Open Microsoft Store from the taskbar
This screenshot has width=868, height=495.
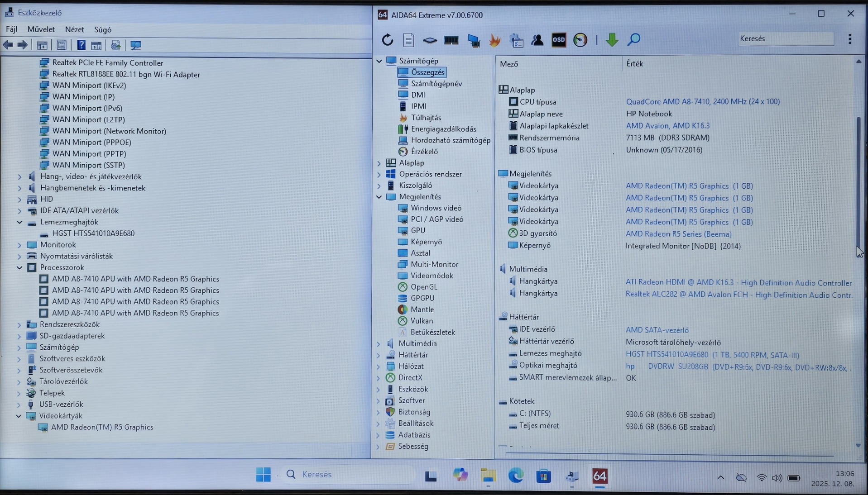click(543, 476)
